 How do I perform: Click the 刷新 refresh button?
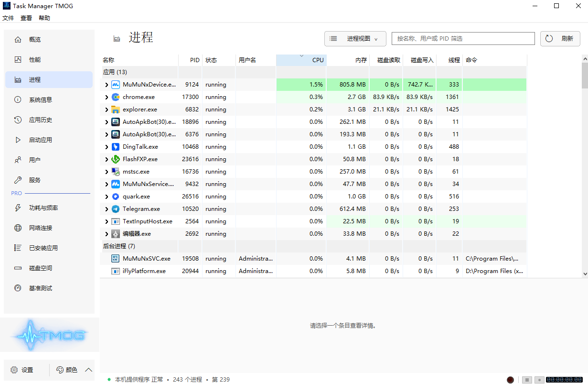(x=560, y=39)
